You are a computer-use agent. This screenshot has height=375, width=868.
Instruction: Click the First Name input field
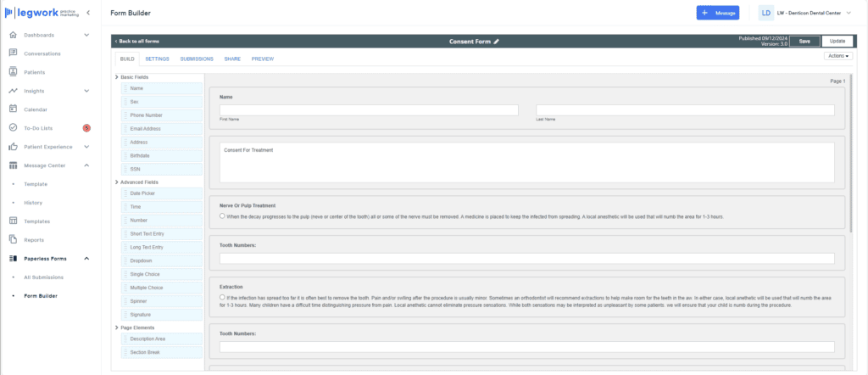pyautogui.click(x=369, y=109)
